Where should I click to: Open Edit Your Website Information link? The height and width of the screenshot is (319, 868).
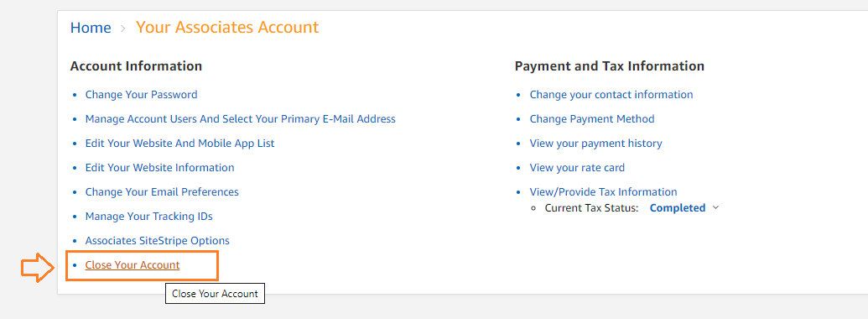tap(159, 168)
